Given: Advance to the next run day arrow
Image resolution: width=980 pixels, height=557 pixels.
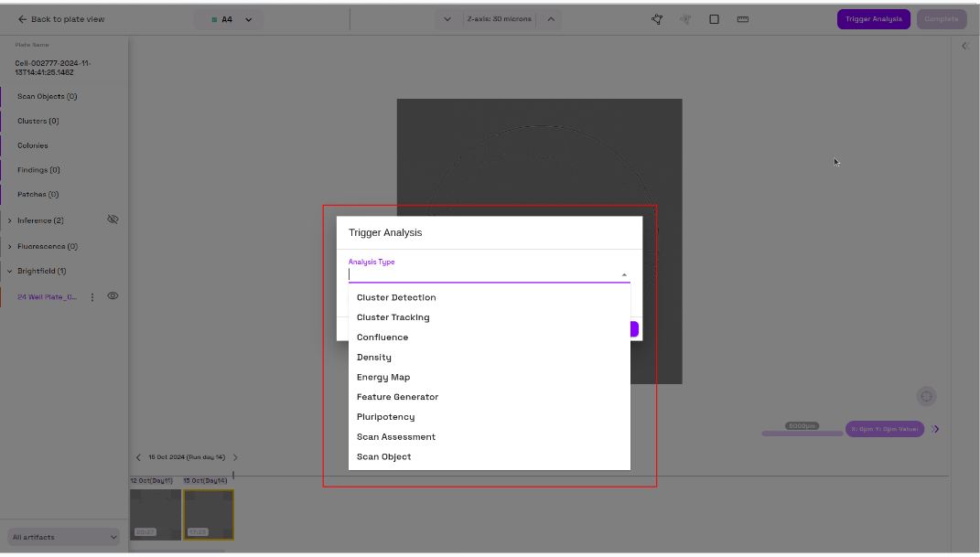Looking at the screenshot, I should [x=235, y=457].
